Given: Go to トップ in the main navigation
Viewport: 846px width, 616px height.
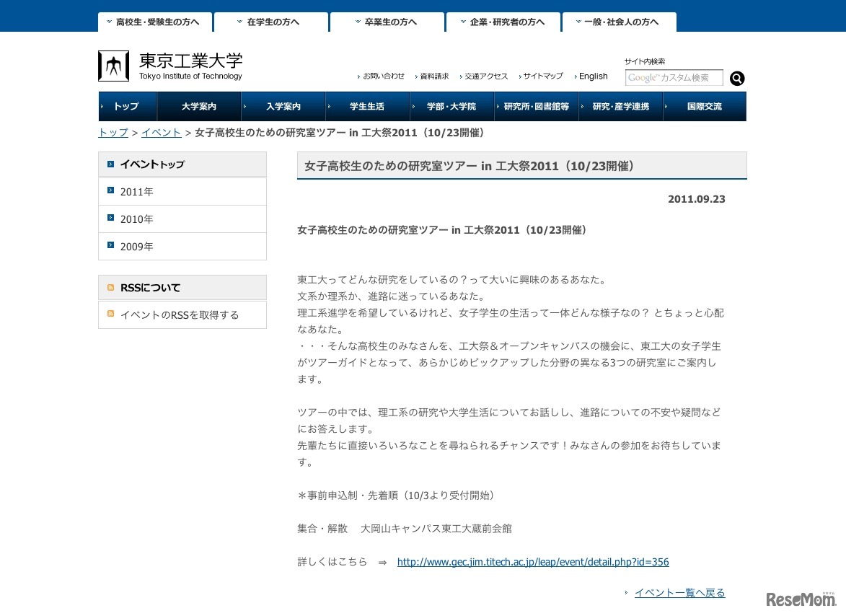Looking at the screenshot, I should (x=128, y=106).
